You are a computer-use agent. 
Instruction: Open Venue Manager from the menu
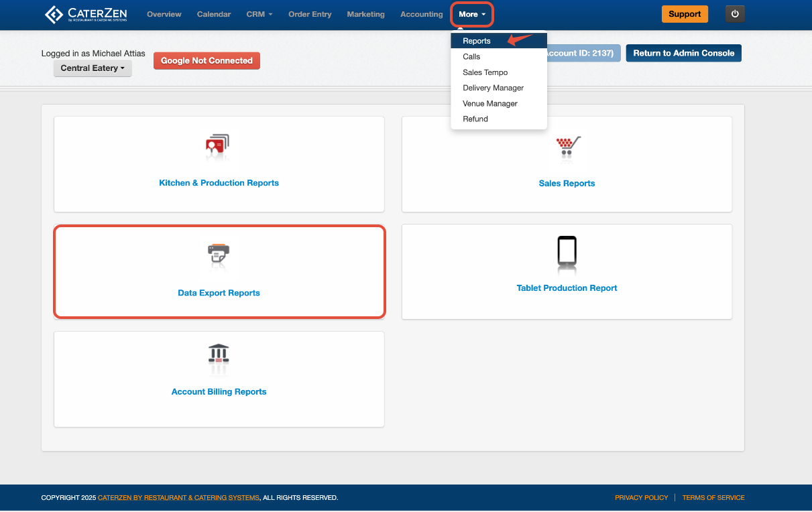pos(499,103)
